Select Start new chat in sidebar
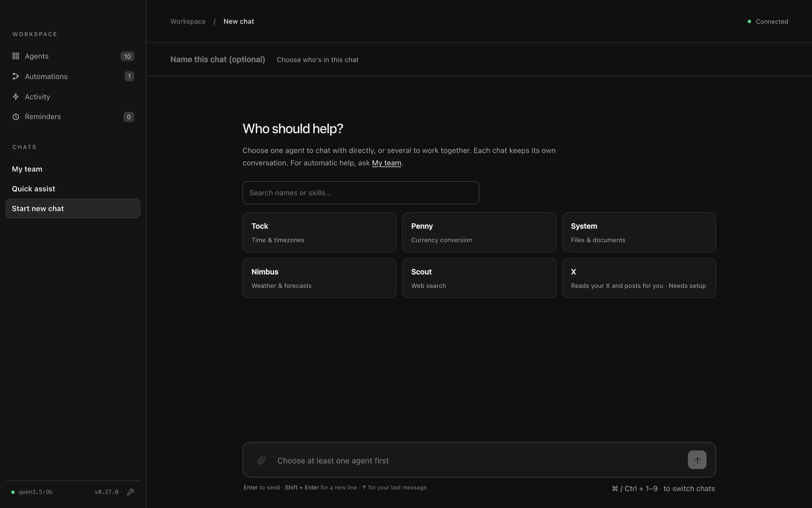The width and height of the screenshot is (812, 508). pos(73,209)
